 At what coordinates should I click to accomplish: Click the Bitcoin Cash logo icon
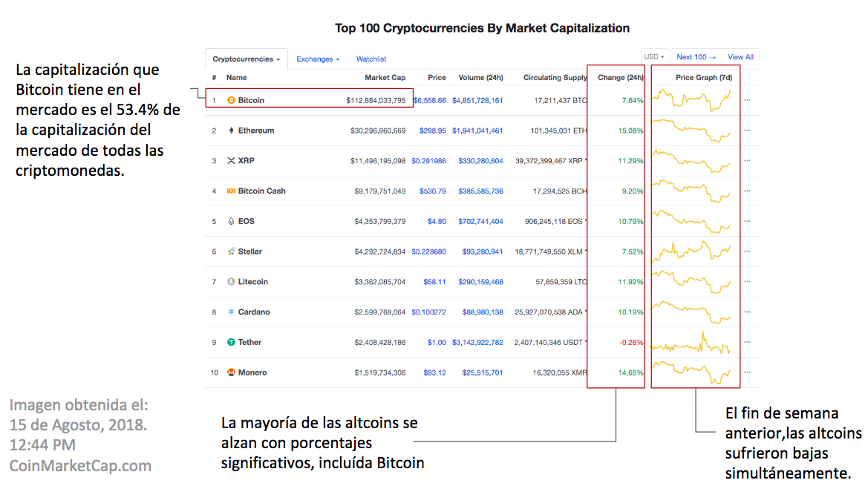pyautogui.click(x=231, y=191)
